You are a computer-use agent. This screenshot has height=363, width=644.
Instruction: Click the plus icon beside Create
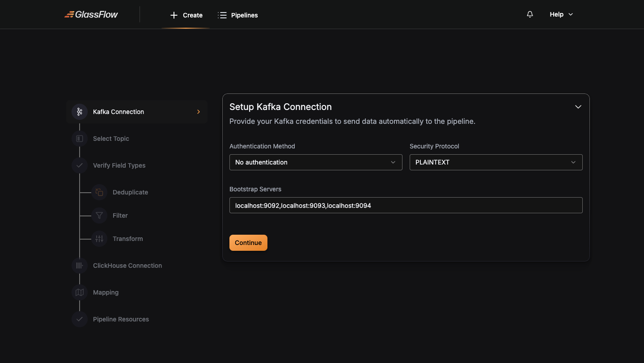pos(174,15)
